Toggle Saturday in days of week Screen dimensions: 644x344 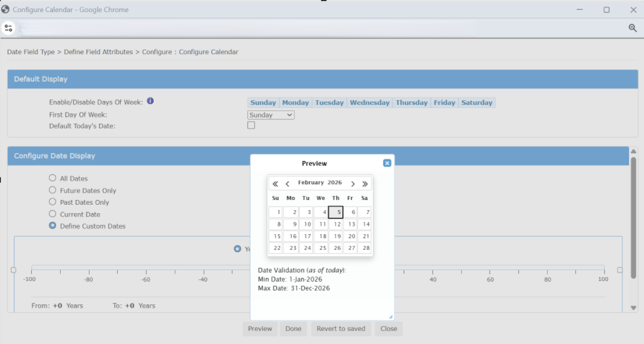tap(476, 103)
